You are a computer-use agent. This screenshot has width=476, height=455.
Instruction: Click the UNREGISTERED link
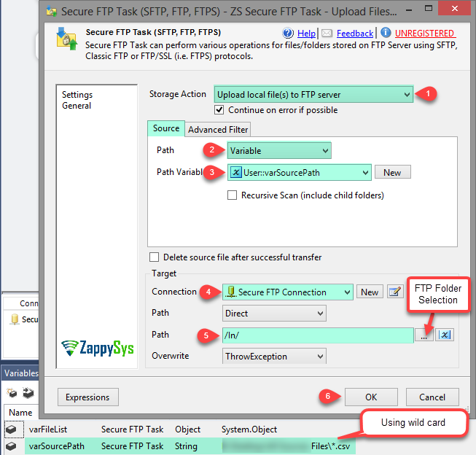pos(424,33)
